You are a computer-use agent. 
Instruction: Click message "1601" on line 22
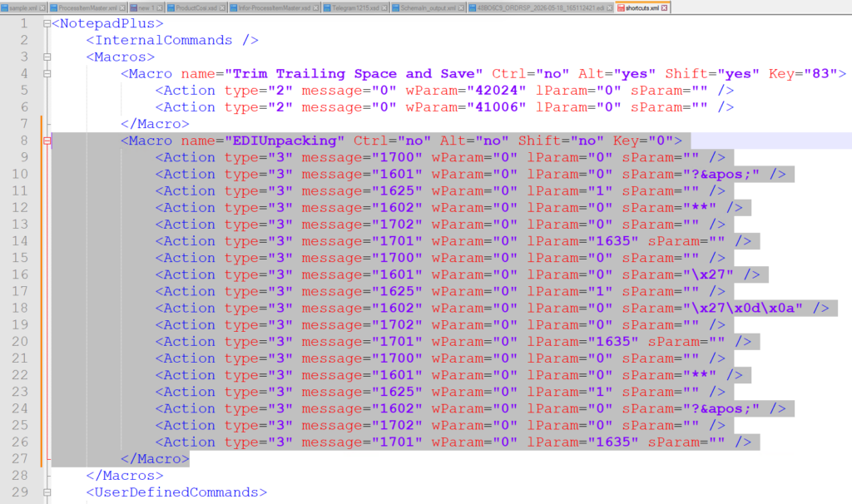pyautogui.click(x=397, y=375)
